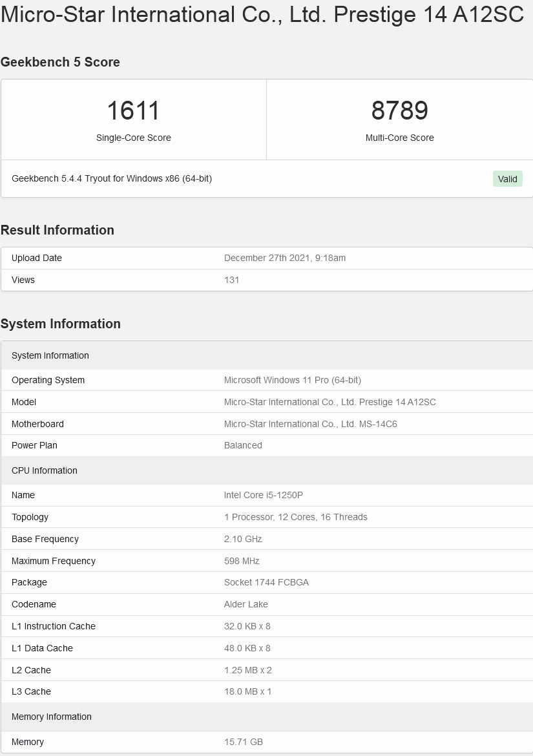Click the Geekbench 5.4.4 Tryout version text
The height and width of the screenshot is (756, 533).
tap(112, 178)
